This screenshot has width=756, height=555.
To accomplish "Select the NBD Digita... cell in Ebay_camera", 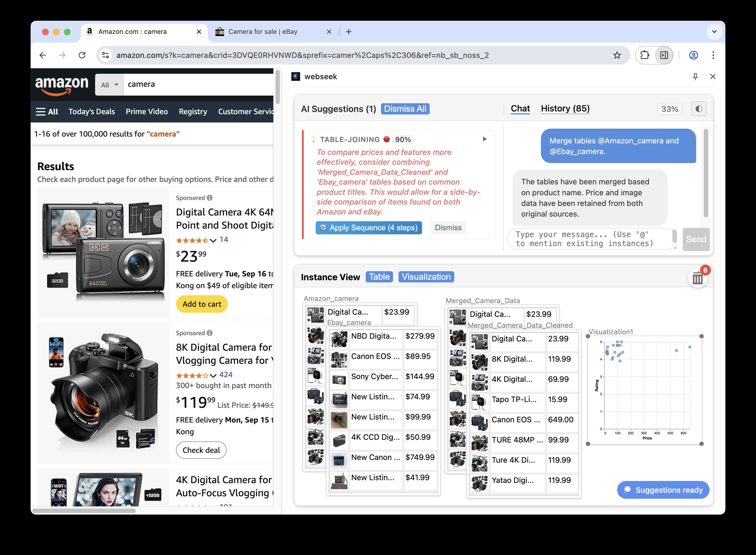I will pos(376,339).
